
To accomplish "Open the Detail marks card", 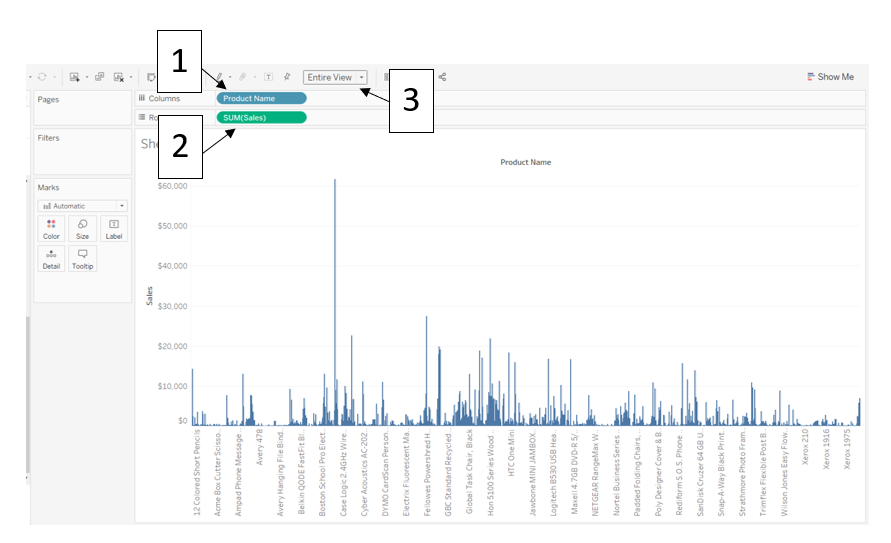I will coord(51,259).
